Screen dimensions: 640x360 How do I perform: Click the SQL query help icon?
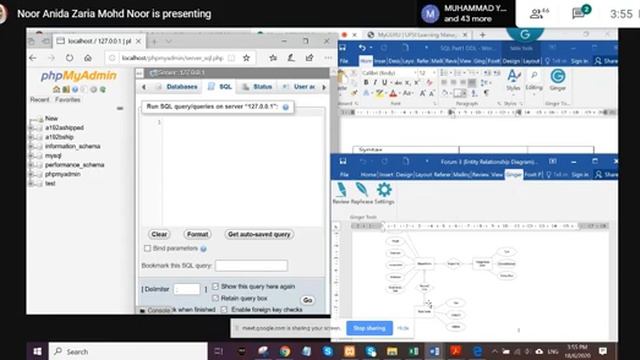tap(286, 107)
